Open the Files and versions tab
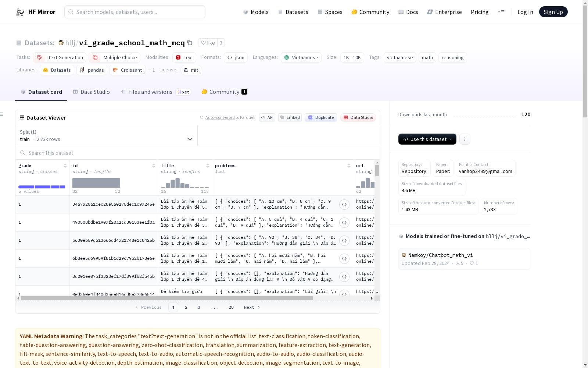The width and height of the screenshot is (588, 368). [x=155, y=92]
